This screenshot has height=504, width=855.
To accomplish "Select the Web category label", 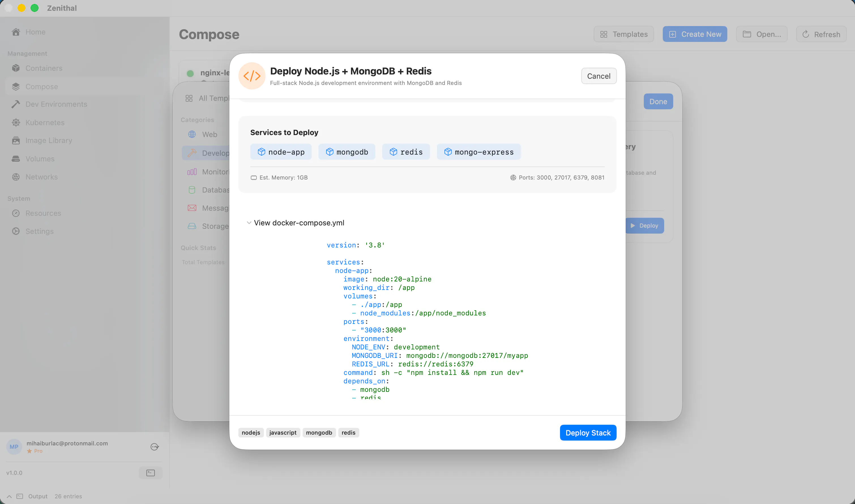I will [x=210, y=134].
